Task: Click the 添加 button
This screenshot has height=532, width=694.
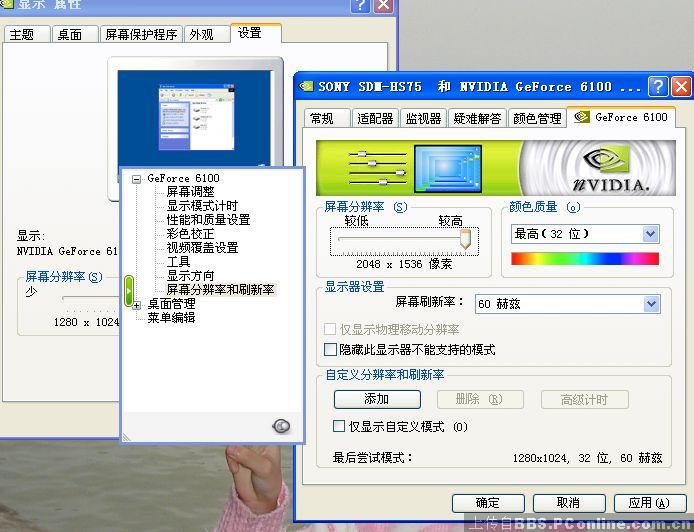Action: click(377, 399)
